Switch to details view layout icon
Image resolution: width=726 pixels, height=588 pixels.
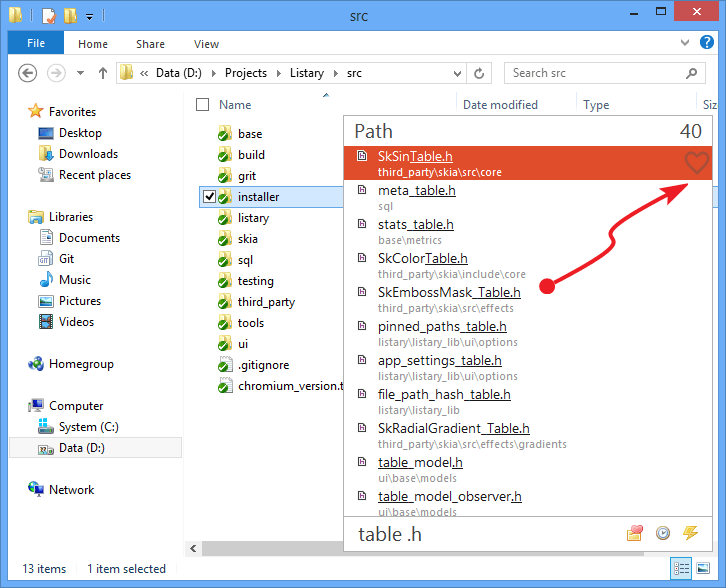(x=682, y=568)
